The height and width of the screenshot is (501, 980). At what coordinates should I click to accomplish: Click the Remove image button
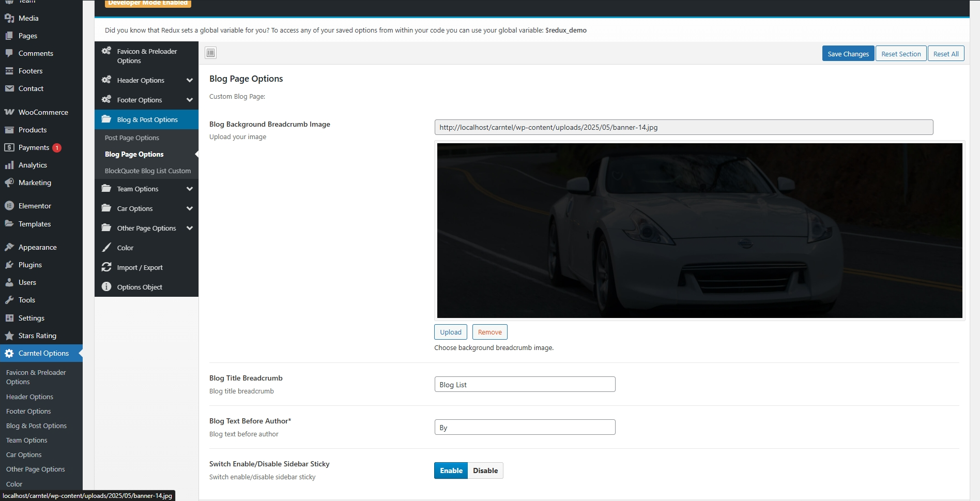click(x=489, y=332)
